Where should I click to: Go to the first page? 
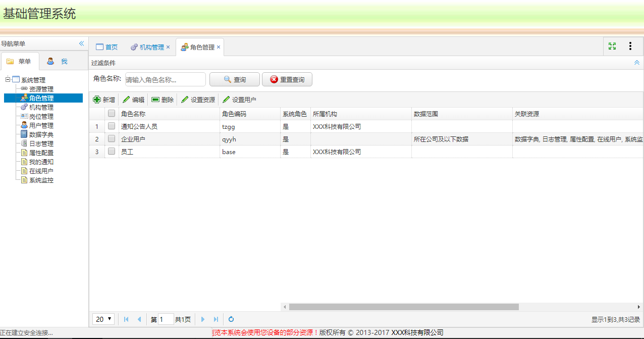point(126,319)
